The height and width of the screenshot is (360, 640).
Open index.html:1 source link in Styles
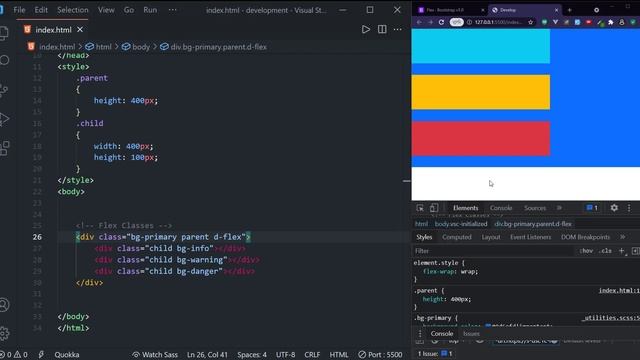(619, 291)
